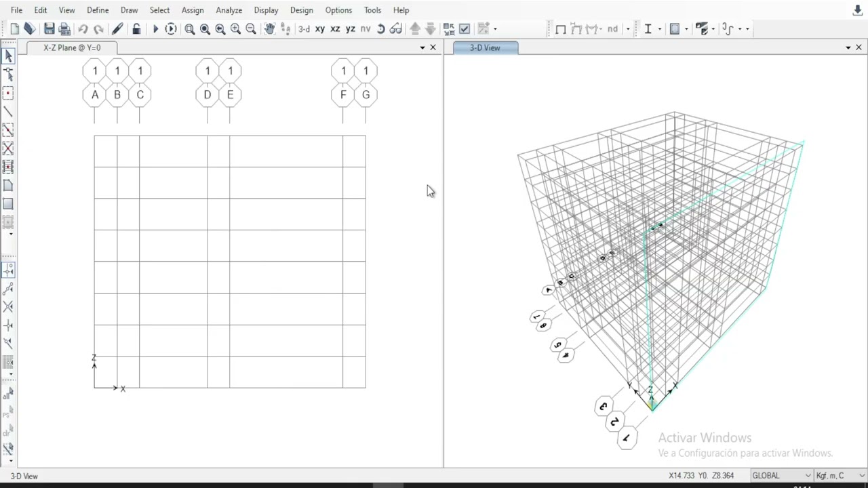Click the Open file icon in toolbar
Screen dimensions: 868x488
pos(29,28)
